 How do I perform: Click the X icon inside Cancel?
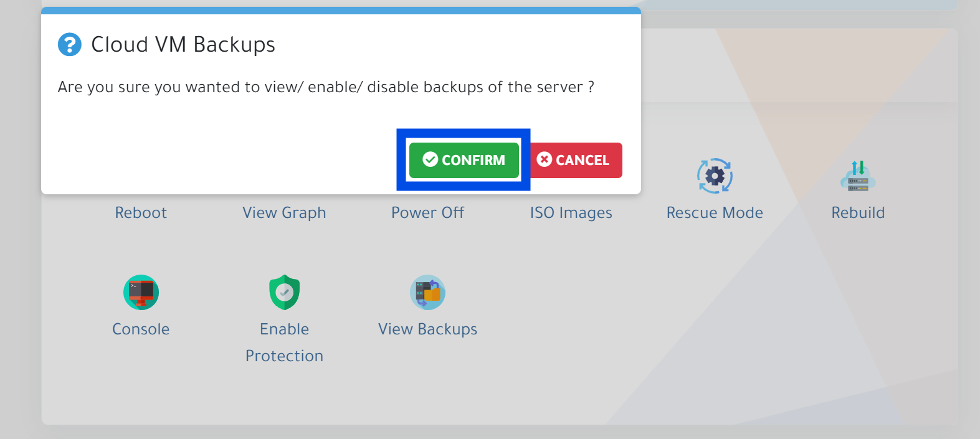(x=544, y=160)
